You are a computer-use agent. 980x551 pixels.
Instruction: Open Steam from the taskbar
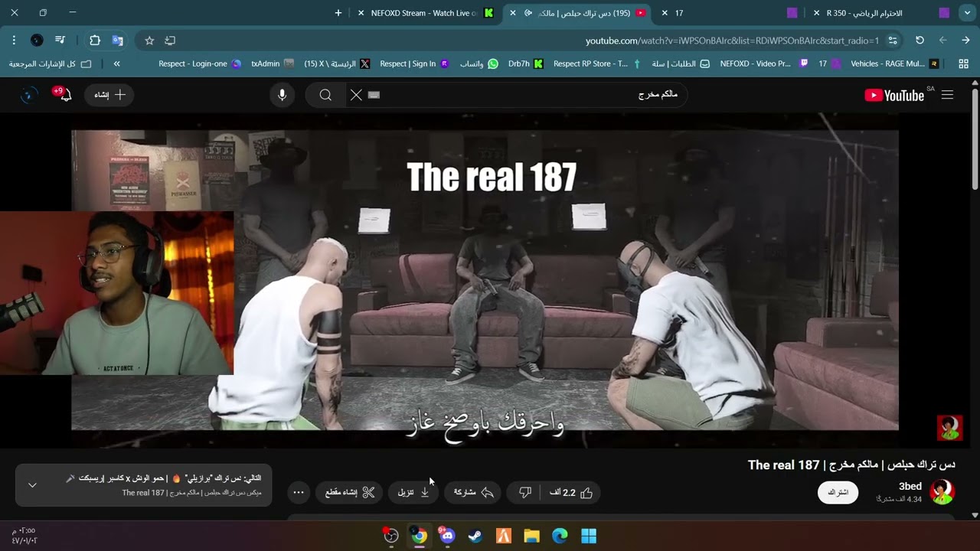tap(475, 536)
